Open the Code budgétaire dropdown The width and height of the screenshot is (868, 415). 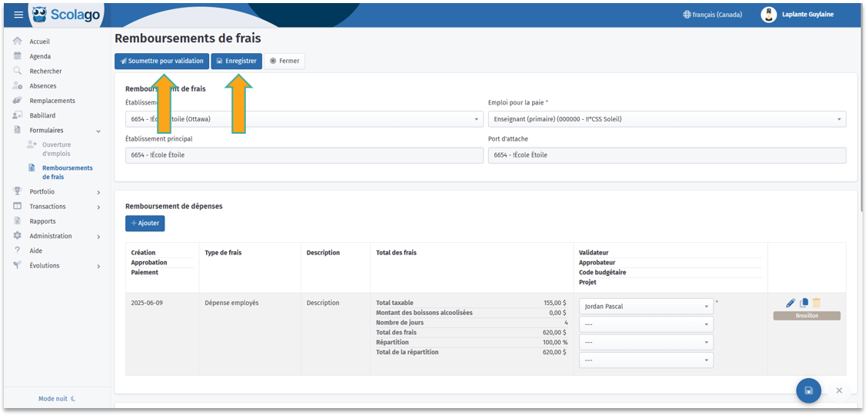(x=646, y=342)
